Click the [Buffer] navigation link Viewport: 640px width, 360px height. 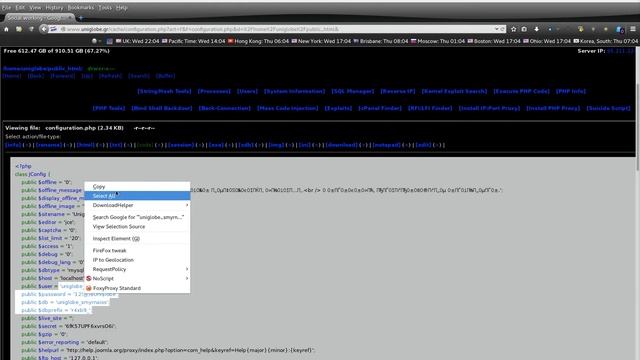click(165, 76)
